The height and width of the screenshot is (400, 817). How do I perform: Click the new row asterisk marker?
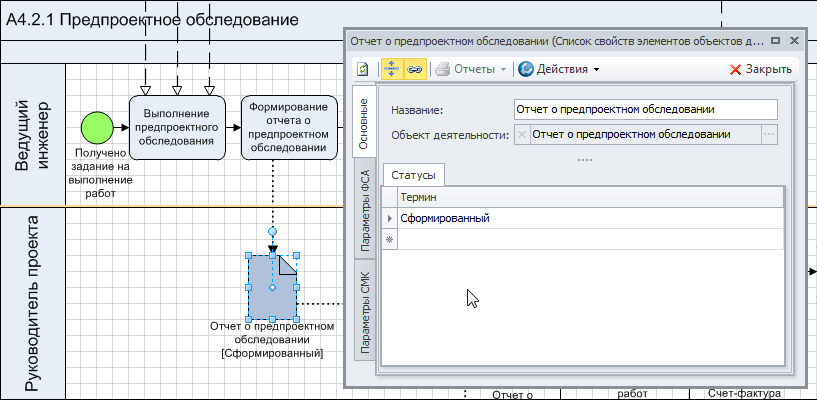[x=390, y=240]
